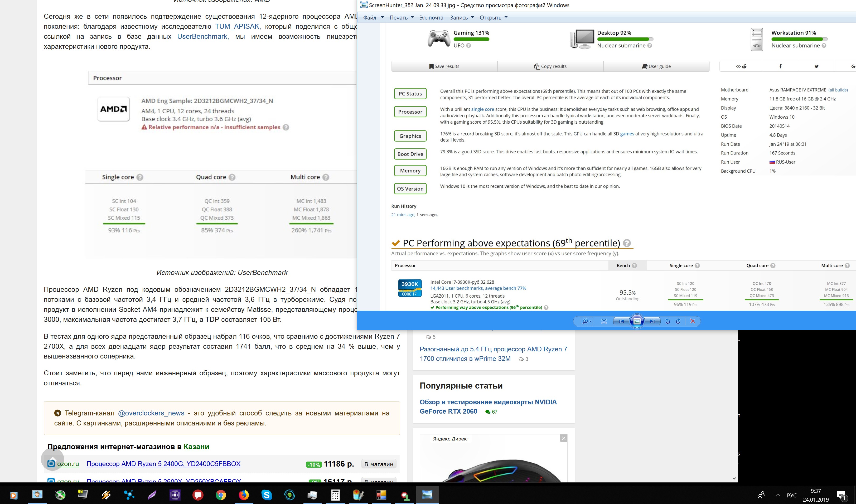The width and height of the screenshot is (856, 504).
Task: Rotate the image clockwise
Action: click(x=678, y=321)
